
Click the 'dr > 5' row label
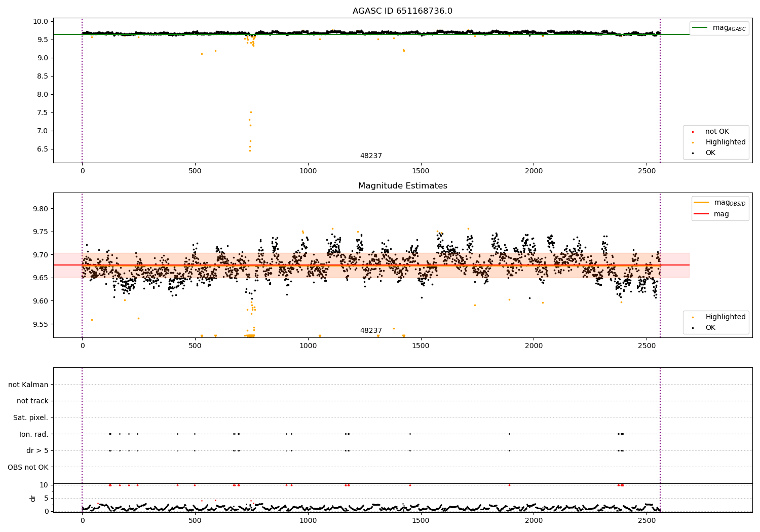pos(37,450)
